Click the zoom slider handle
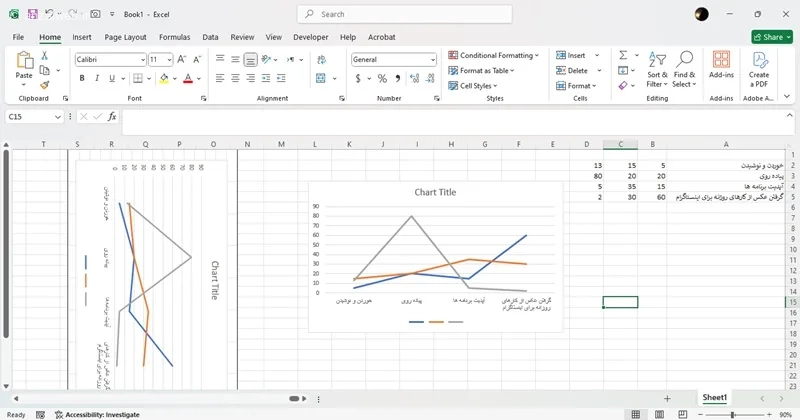The image size is (800, 420). tap(733, 414)
